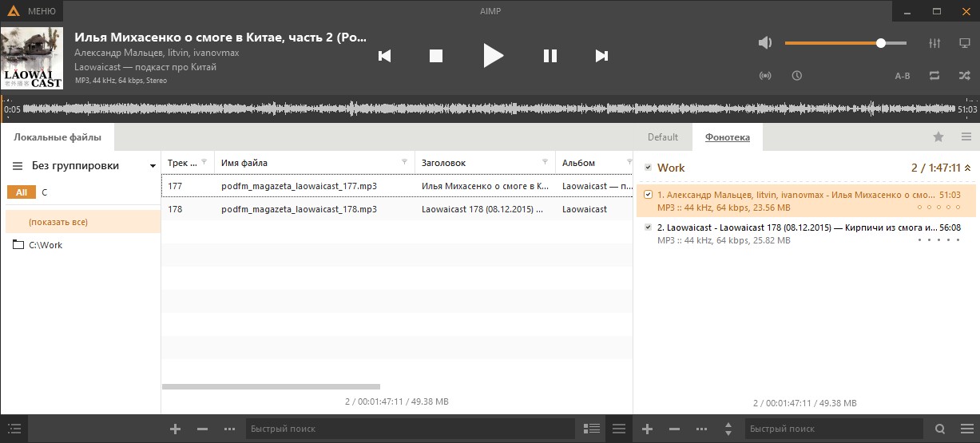This screenshot has width=980, height=443.
Task: Click the Laowaicast album cover
Action: (32, 58)
